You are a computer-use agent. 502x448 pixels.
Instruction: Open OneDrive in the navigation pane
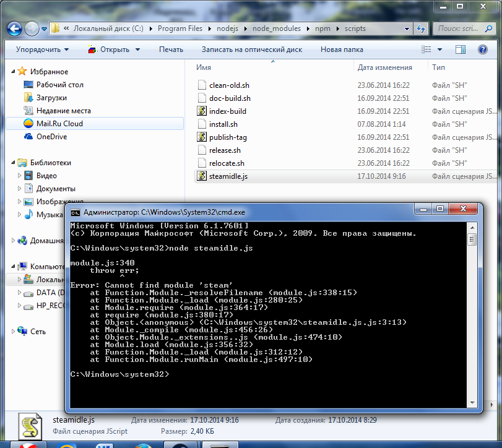[x=51, y=137]
